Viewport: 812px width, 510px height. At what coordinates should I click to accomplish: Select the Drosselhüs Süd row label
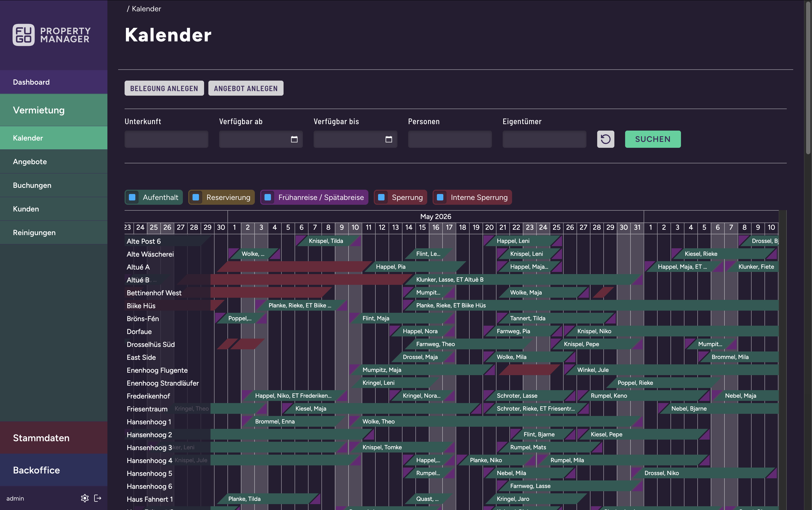point(151,344)
